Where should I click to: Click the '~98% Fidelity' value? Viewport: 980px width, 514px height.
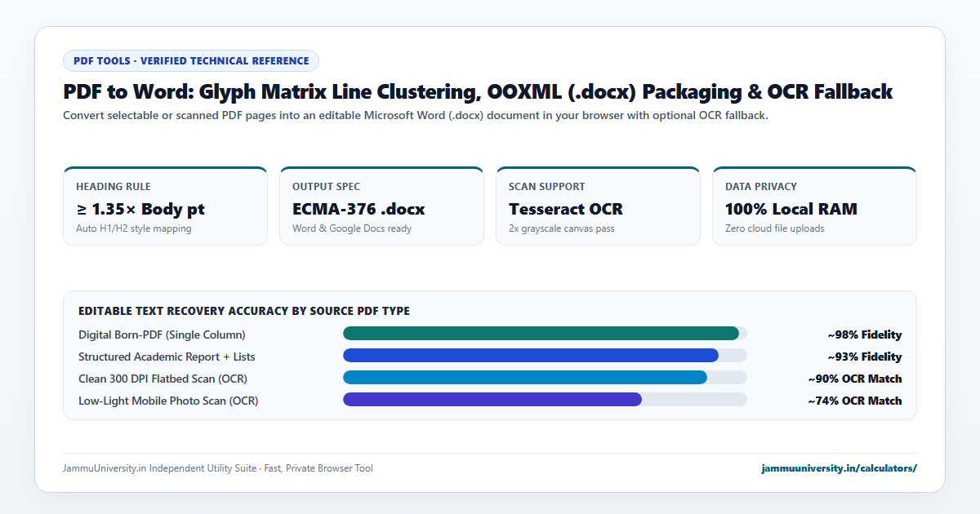[x=865, y=335]
